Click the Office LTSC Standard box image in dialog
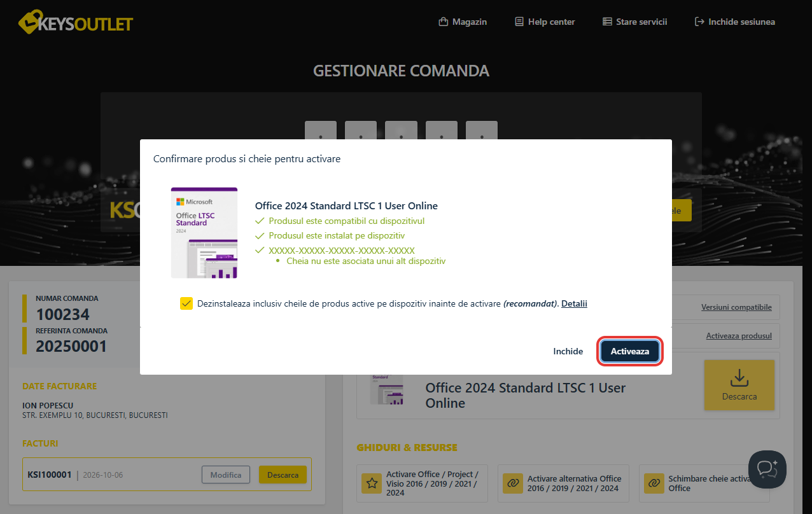Viewport: 812px width, 514px height. (x=204, y=233)
